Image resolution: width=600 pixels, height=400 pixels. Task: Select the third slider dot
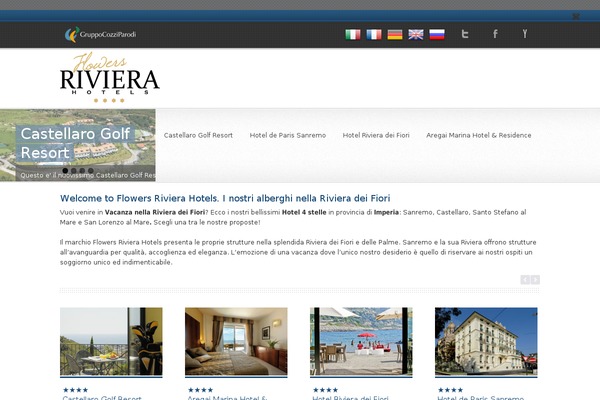pos(82,171)
